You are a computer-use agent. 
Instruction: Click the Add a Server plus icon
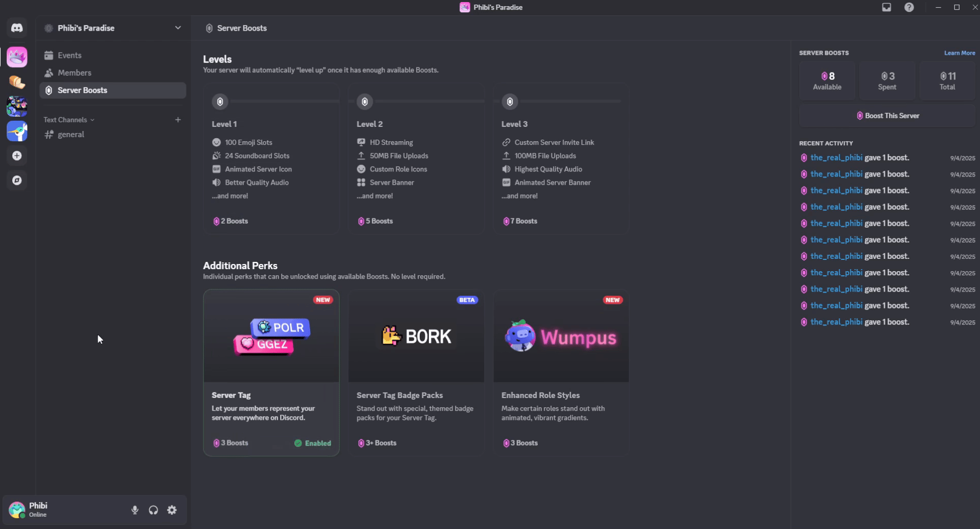(17, 156)
